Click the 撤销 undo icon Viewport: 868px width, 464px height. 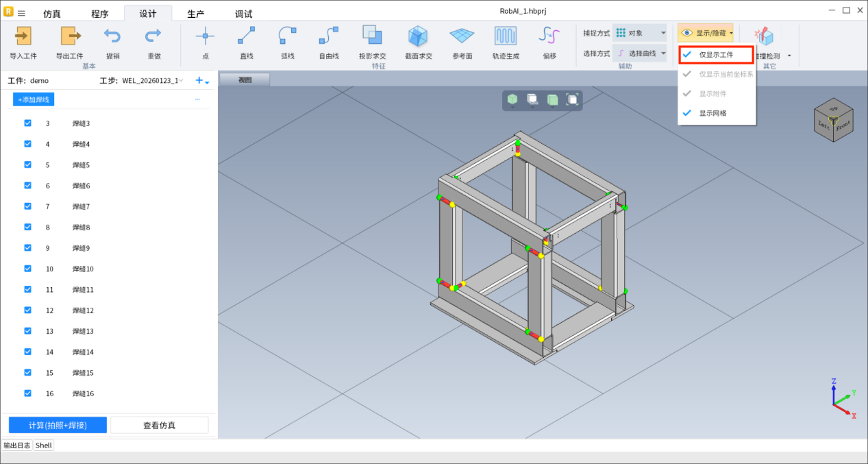tap(112, 36)
